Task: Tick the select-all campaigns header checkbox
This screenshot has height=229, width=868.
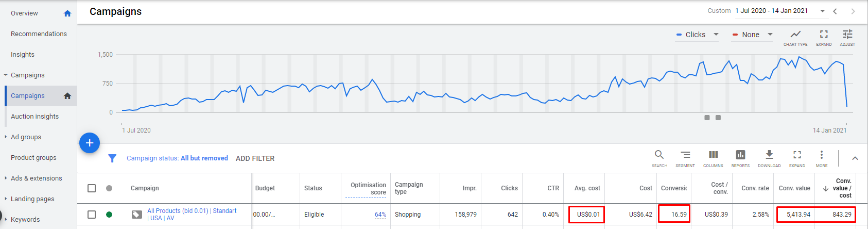Action: tap(92, 188)
